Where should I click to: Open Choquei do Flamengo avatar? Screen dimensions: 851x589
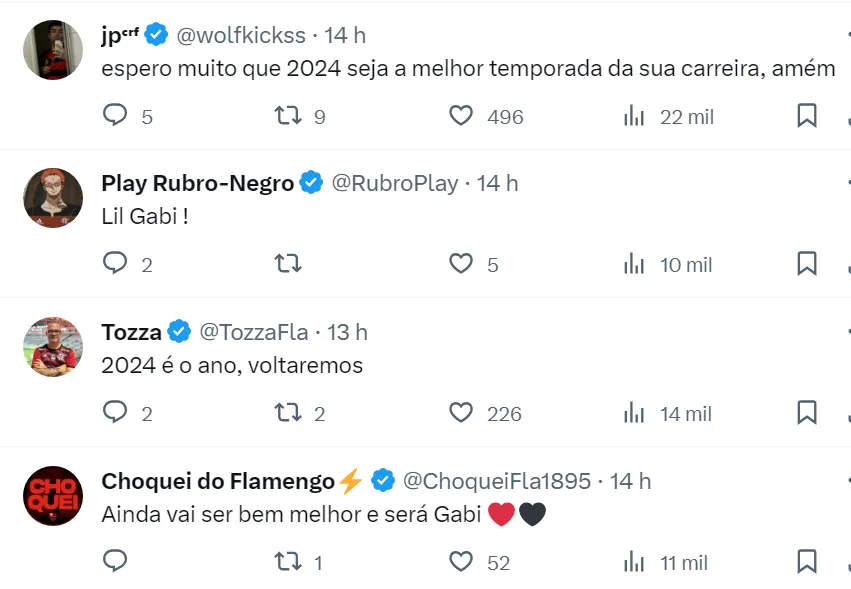pyautogui.click(x=52, y=495)
